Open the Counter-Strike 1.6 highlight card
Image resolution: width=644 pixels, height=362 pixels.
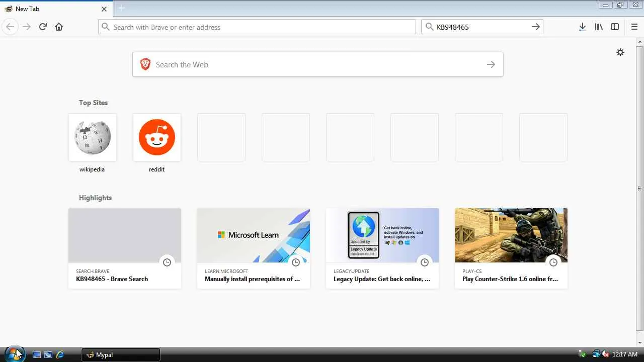(511, 248)
